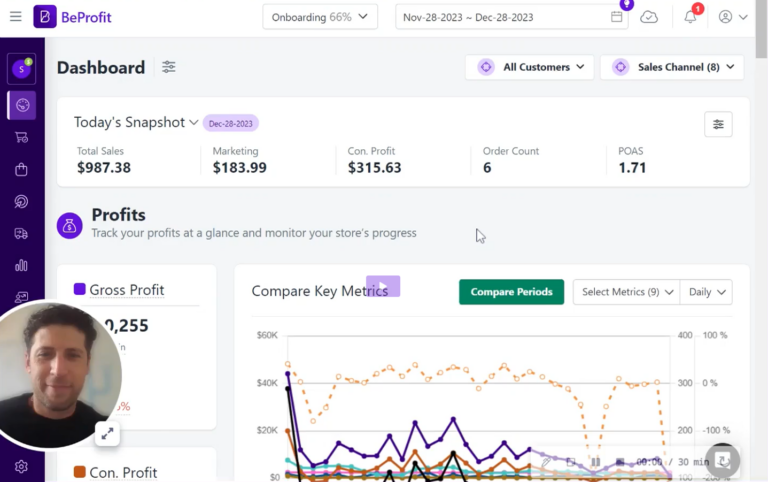Open the Daily interval dropdown

(x=706, y=292)
